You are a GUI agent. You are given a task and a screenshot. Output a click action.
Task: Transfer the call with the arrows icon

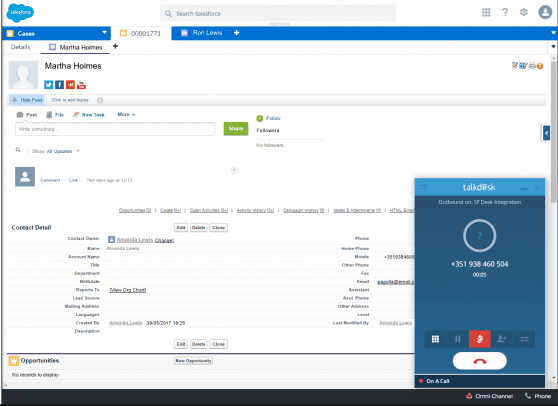(524, 339)
